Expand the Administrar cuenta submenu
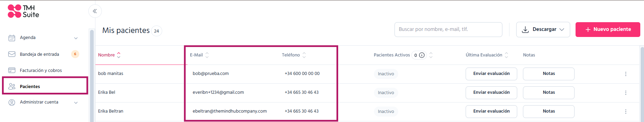The height and width of the screenshot is (122, 644). pos(76,103)
